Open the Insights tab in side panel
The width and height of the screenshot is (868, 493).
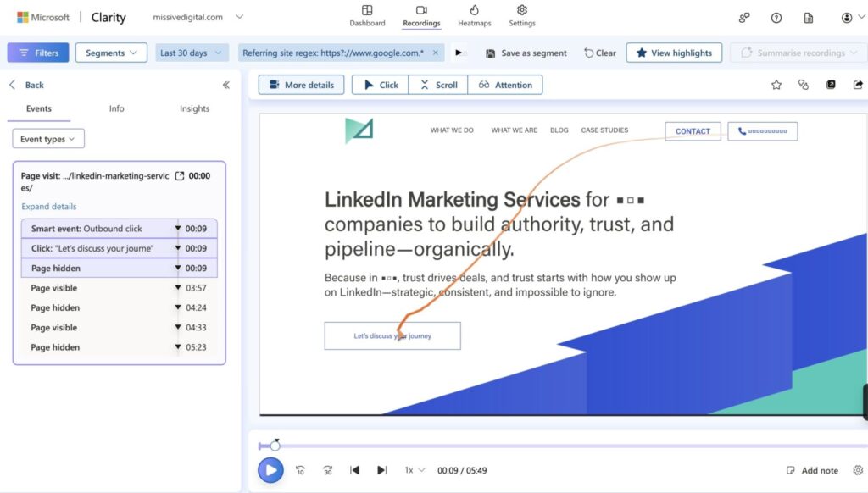coord(194,108)
